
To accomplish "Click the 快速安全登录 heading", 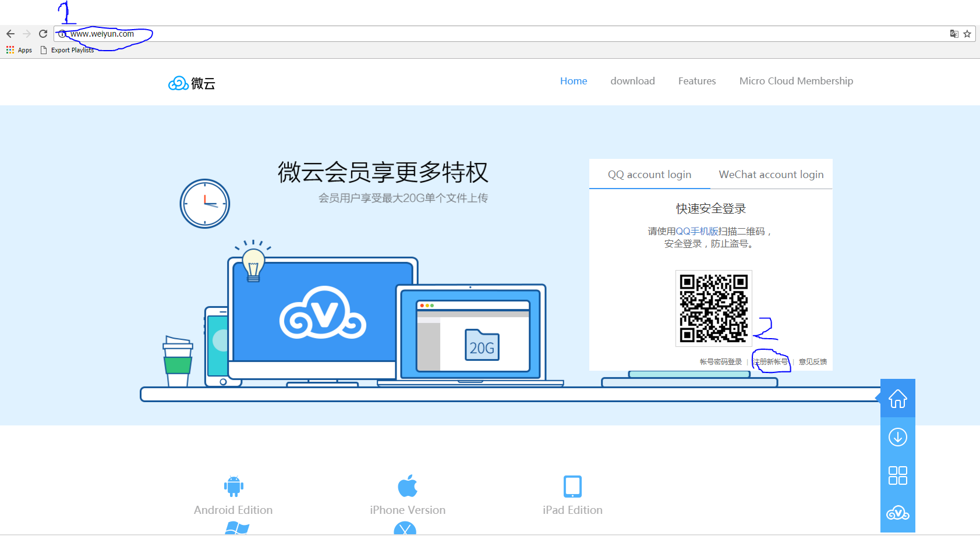I will coord(711,208).
